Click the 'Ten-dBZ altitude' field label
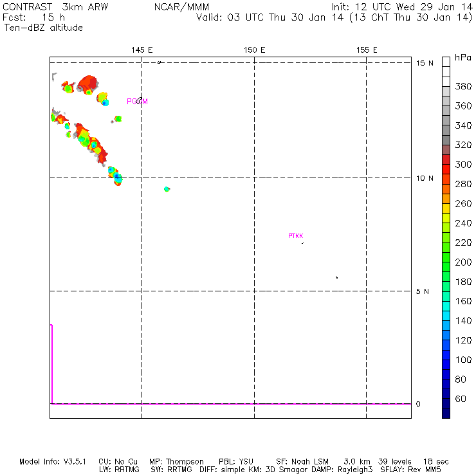 (x=43, y=28)
